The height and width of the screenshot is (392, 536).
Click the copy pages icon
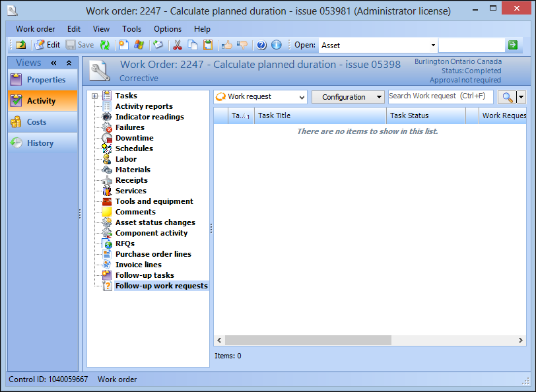[193, 45]
